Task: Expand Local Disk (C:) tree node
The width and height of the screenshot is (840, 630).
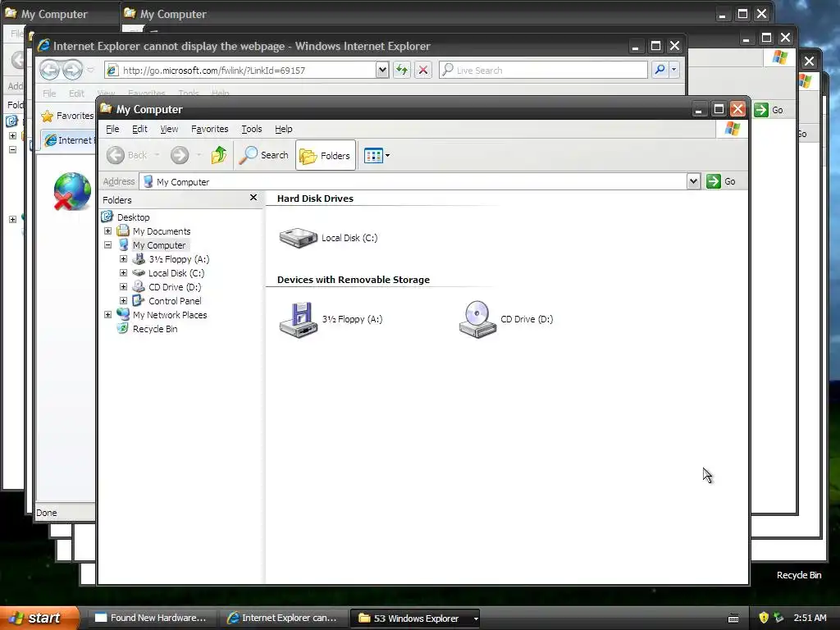Action: point(123,272)
